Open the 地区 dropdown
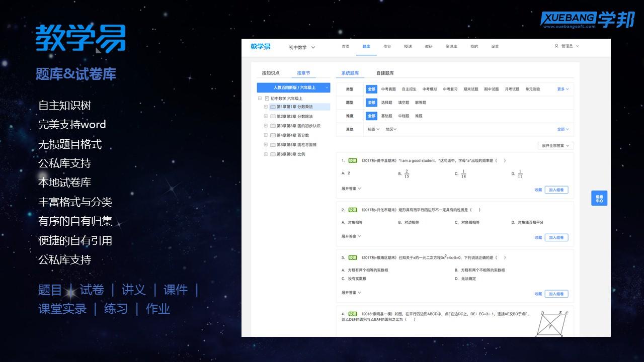The width and height of the screenshot is (644, 362). (x=391, y=129)
